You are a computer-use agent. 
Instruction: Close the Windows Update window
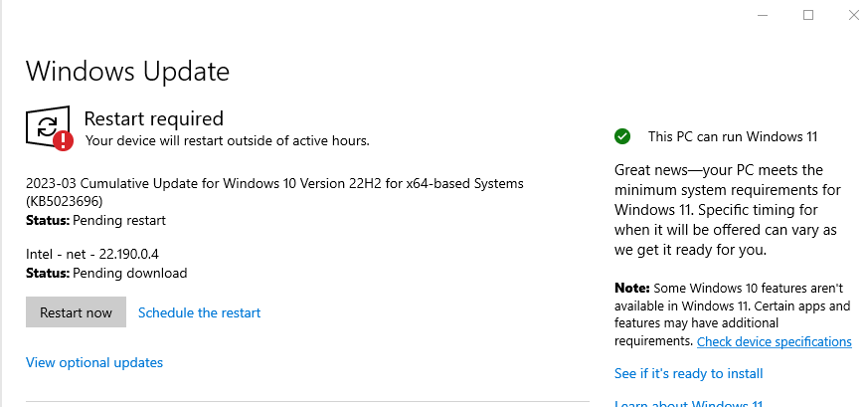(854, 15)
